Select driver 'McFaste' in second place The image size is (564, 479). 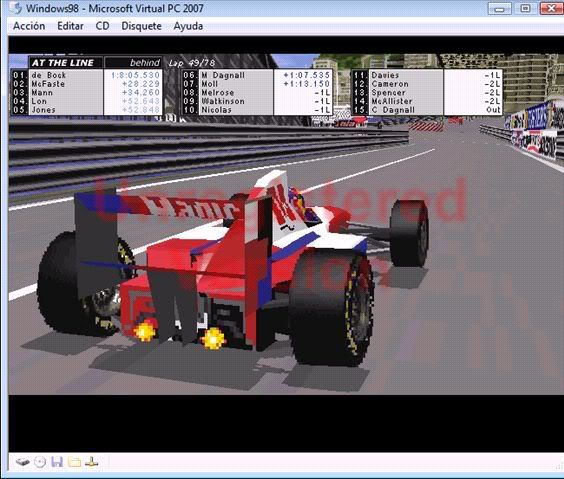point(48,84)
